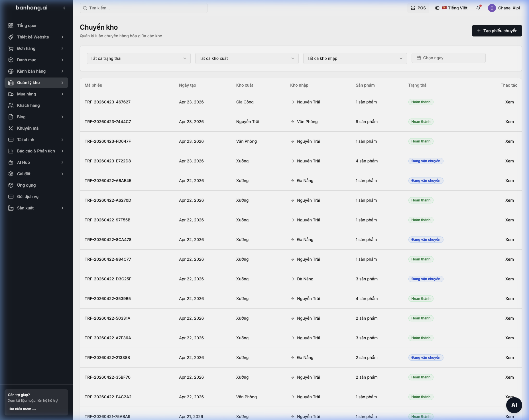Click Tạo phiếu chuyển button
529x420 pixels.
click(x=497, y=31)
